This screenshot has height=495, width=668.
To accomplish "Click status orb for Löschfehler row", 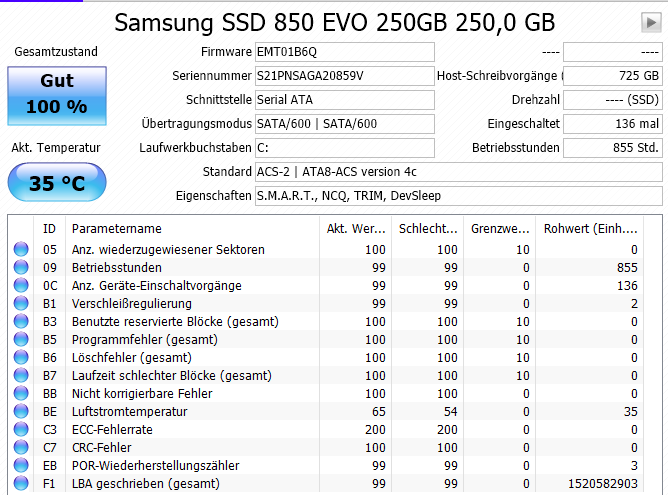I will [x=21, y=357].
